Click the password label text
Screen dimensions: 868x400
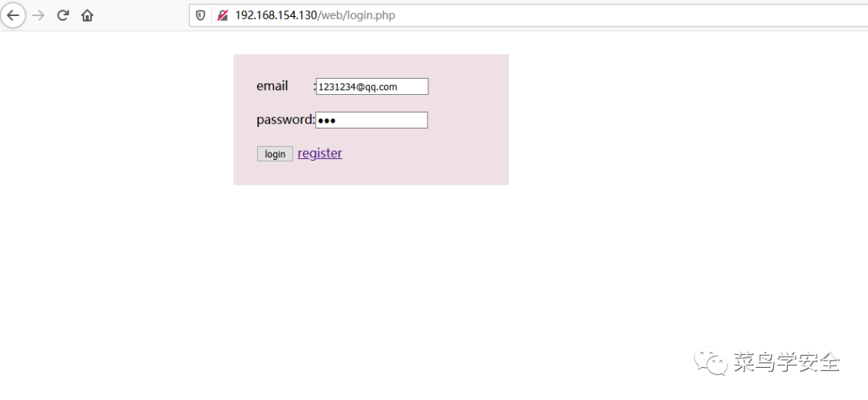point(285,120)
